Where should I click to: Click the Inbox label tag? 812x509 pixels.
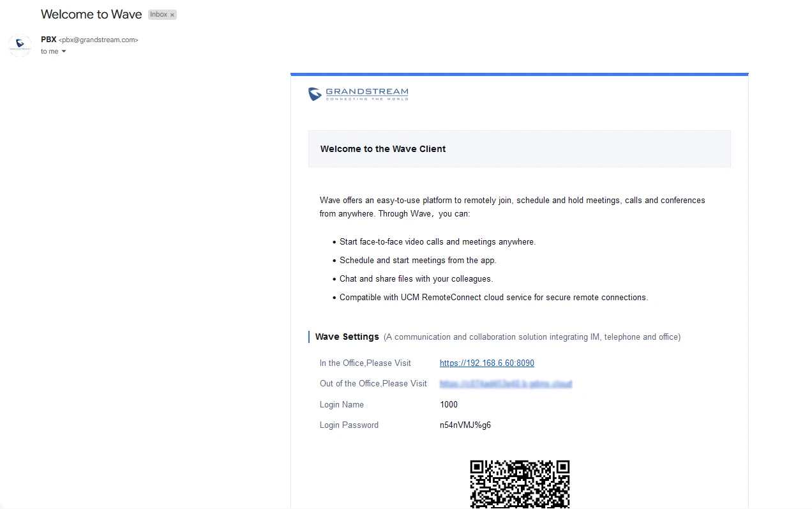pyautogui.click(x=162, y=15)
